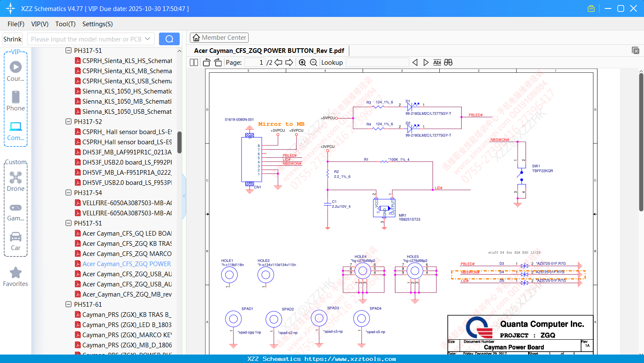The height and width of the screenshot is (363, 644).
Task: Click the Lookup text input field
Action: (377, 63)
